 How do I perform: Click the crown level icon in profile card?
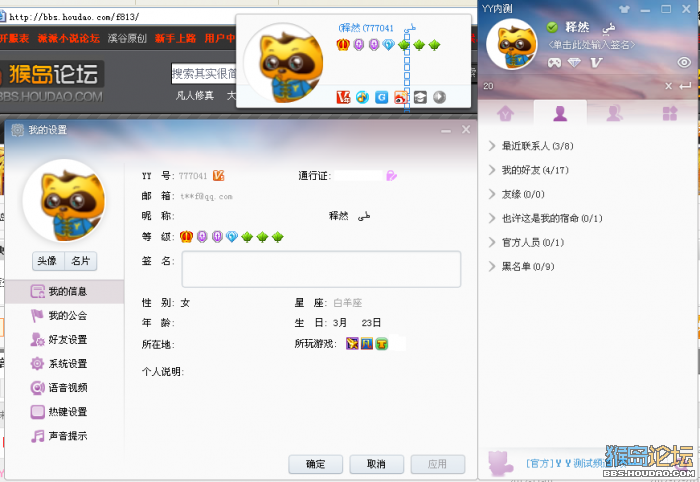pos(343,45)
